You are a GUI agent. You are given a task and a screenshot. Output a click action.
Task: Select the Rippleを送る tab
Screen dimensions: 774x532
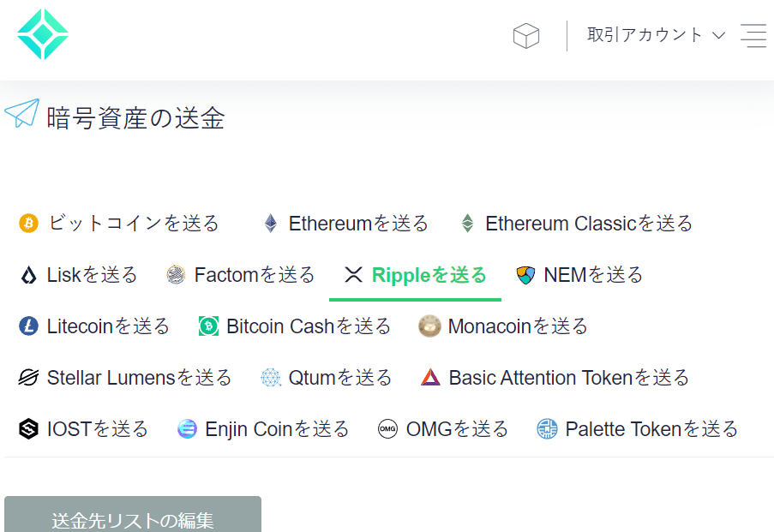click(x=415, y=275)
